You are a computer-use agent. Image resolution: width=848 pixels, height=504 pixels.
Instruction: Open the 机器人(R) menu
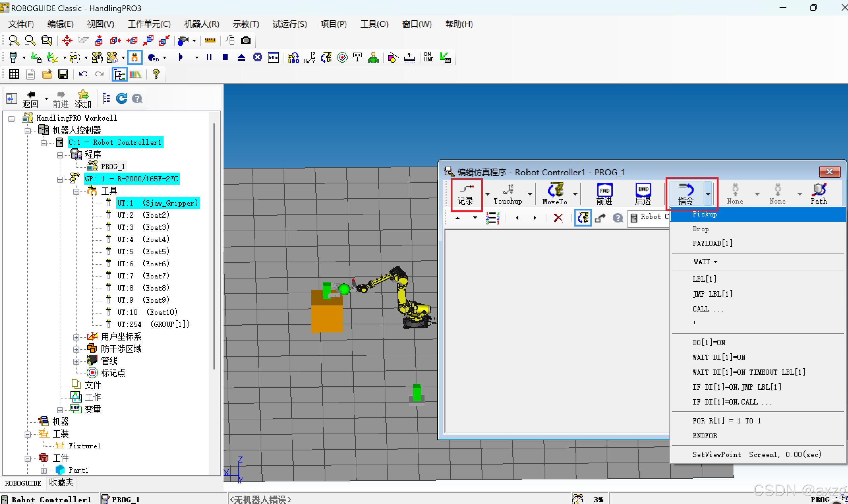(201, 24)
